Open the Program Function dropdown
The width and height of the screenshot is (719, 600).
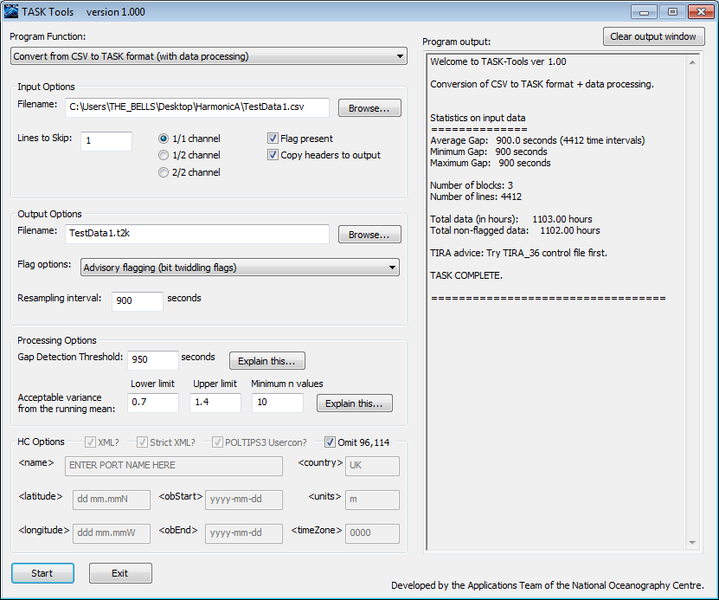point(209,56)
